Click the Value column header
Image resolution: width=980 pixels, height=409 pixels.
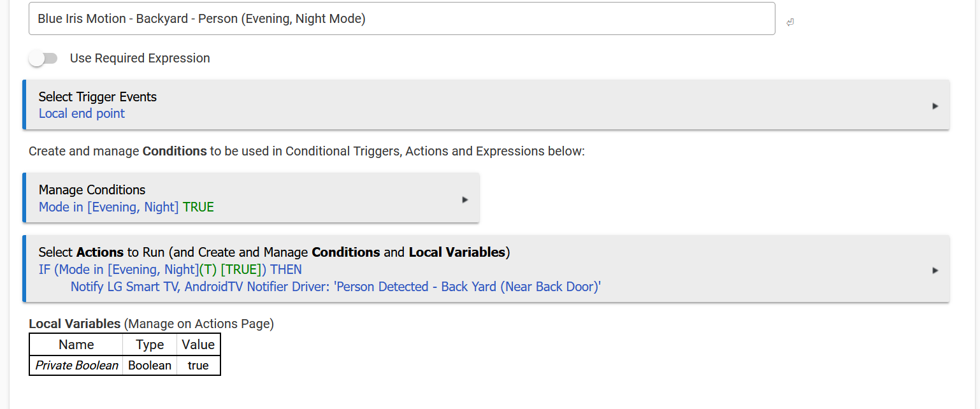click(x=198, y=345)
